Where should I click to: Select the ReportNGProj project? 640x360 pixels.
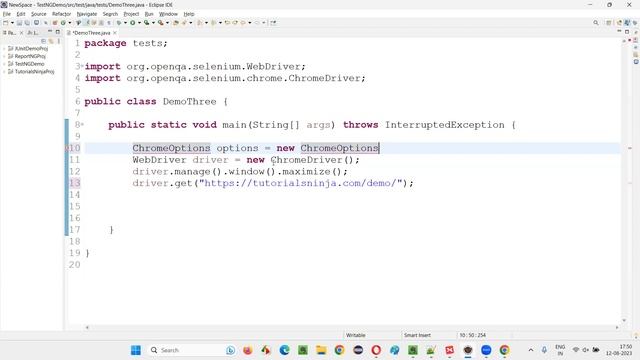30,56
